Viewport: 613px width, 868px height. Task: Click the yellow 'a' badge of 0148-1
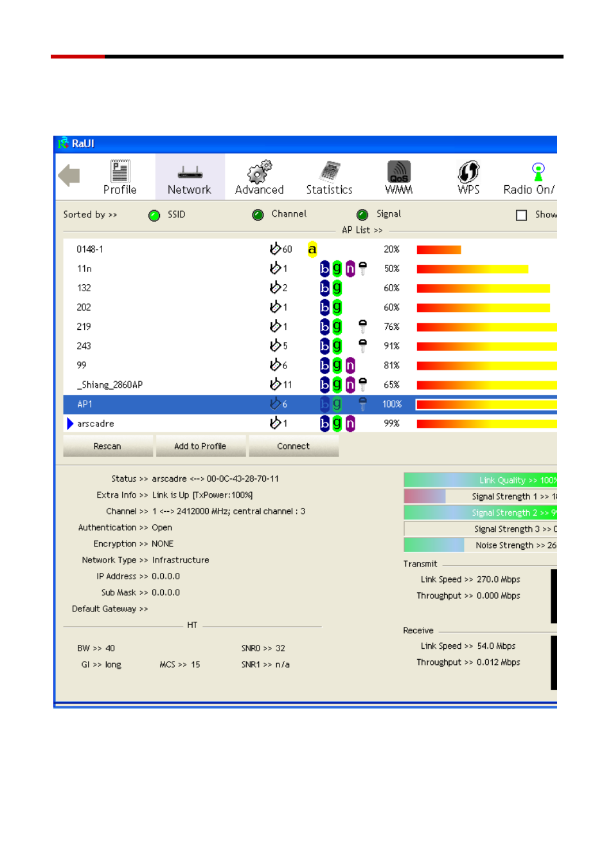(x=312, y=249)
